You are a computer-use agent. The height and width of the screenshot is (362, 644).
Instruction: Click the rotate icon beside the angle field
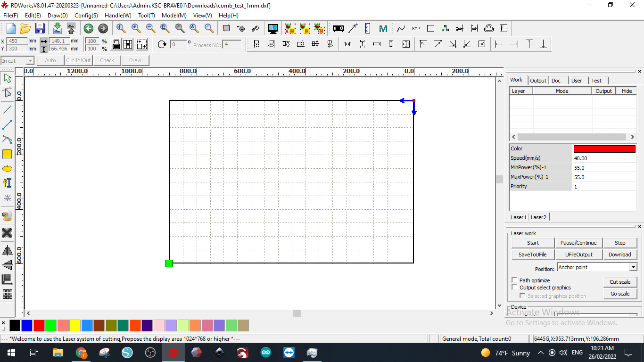(x=162, y=44)
